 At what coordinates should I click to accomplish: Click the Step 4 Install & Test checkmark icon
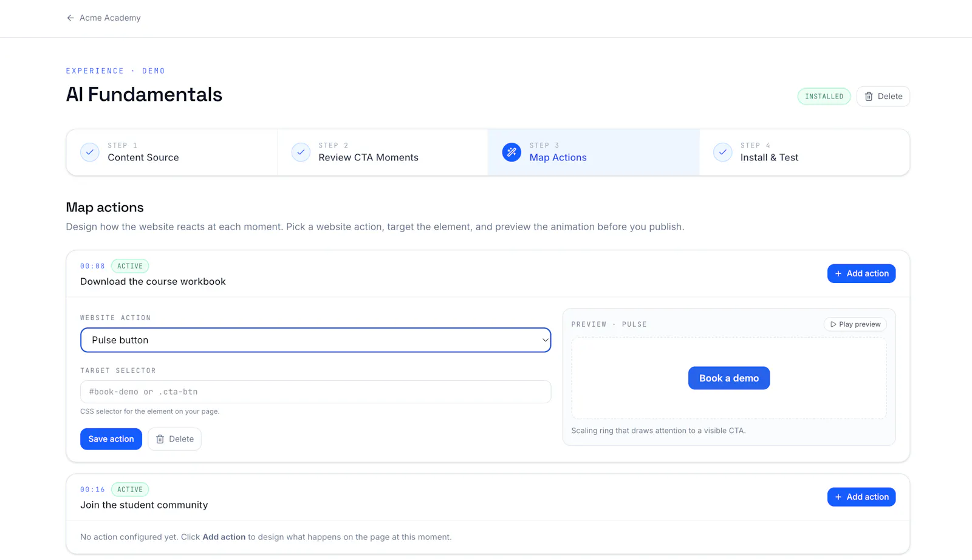[722, 152]
